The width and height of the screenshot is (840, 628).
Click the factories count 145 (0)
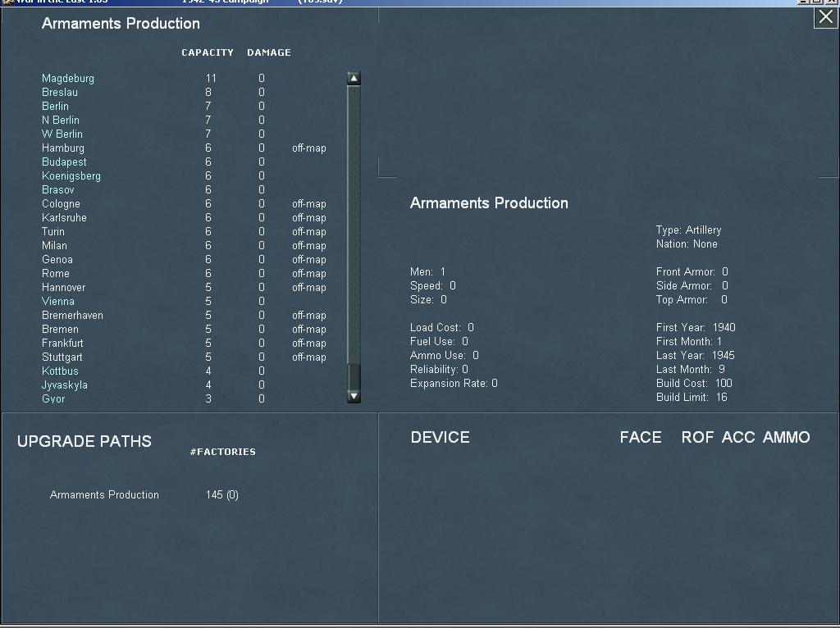(x=221, y=494)
